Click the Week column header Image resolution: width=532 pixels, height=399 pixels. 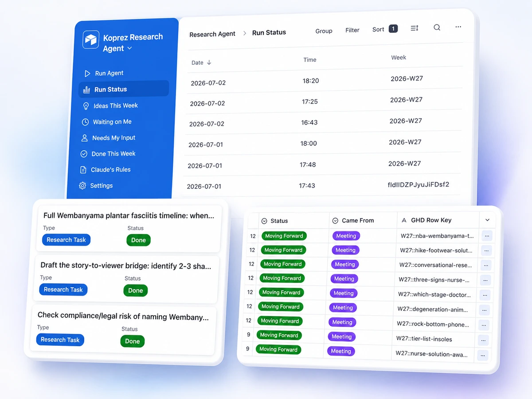(x=399, y=57)
